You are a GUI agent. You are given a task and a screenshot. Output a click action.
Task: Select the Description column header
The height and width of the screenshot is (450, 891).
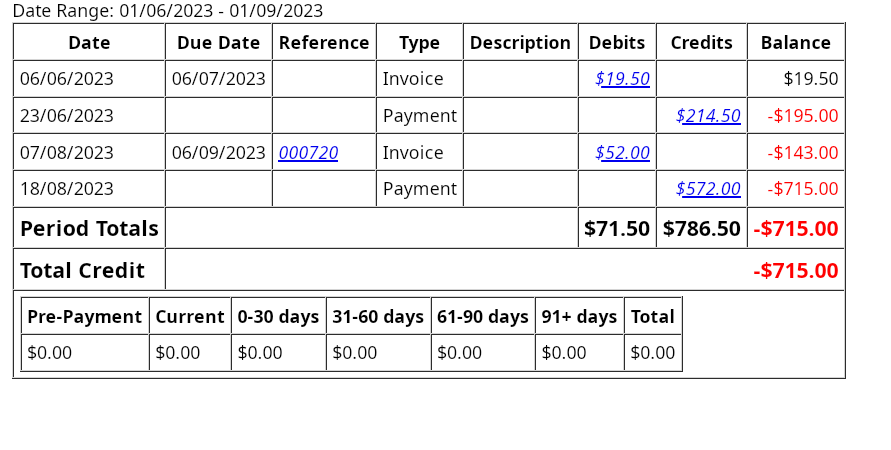tap(520, 43)
